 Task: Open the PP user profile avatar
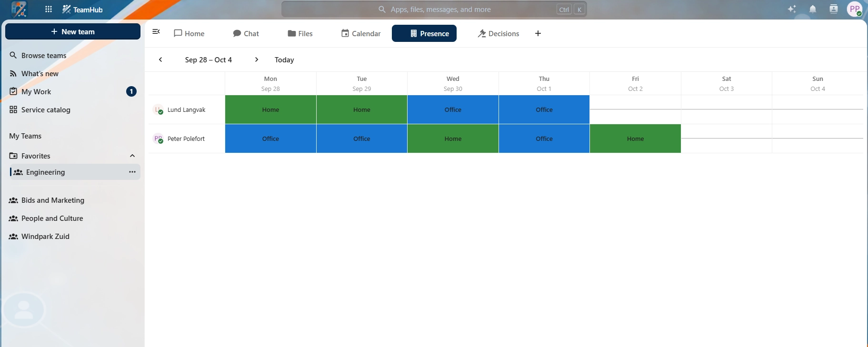[x=855, y=10]
